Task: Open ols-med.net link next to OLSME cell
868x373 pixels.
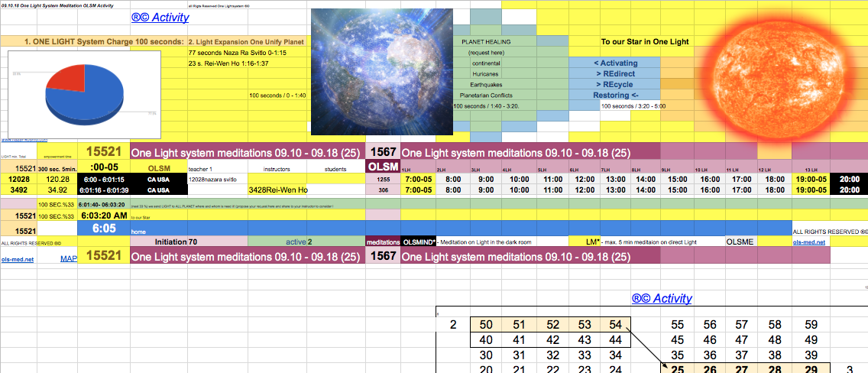Action: click(x=808, y=242)
